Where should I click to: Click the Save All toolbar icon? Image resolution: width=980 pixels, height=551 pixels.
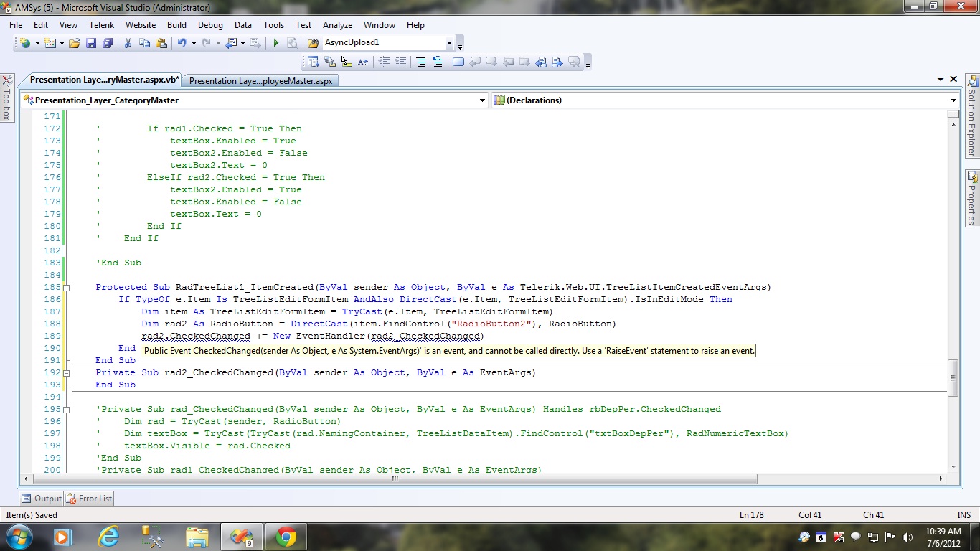(x=108, y=43)
